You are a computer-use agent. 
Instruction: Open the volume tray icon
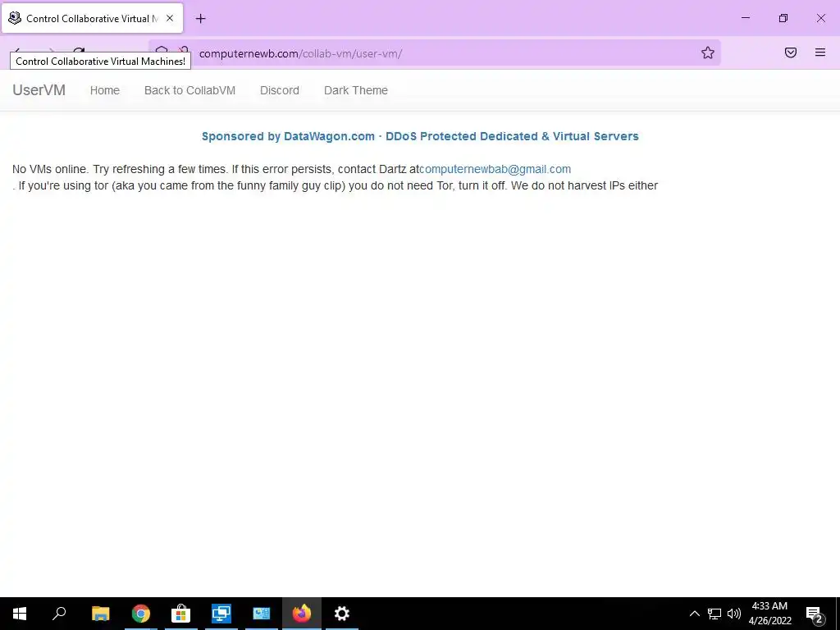click(x=734, y=614)
